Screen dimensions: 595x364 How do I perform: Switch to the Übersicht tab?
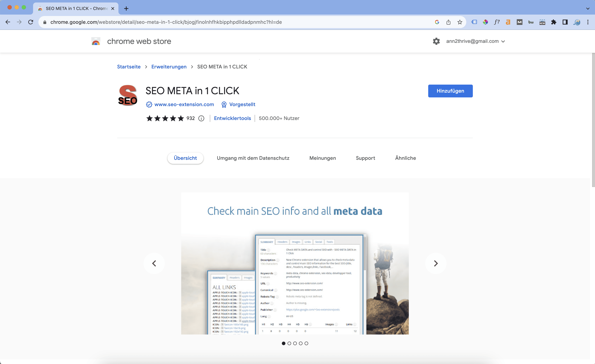click(x=185, y=158)
